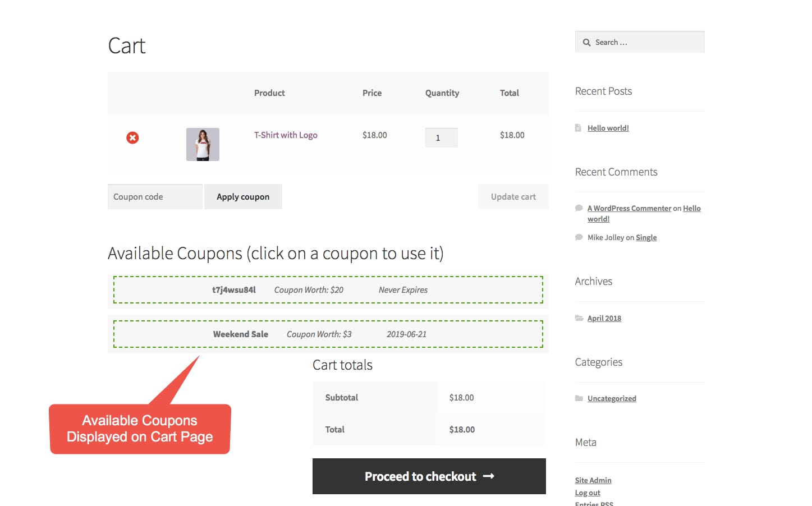Click the comment bubble beside WordPress Commenter

579,208
